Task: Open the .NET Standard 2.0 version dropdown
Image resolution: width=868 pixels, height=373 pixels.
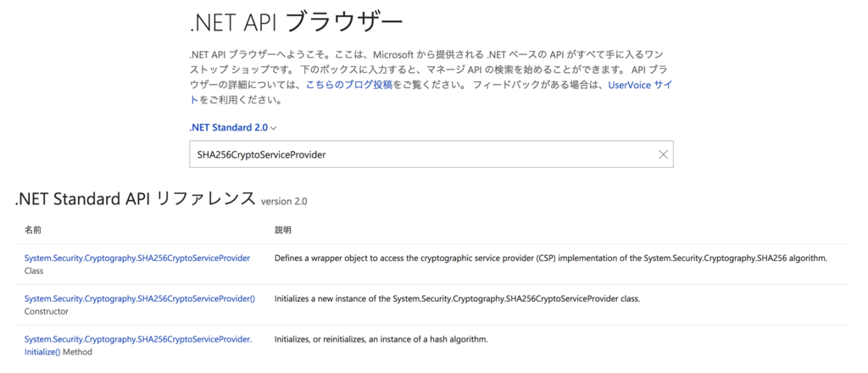Action: tap(233, 127)
